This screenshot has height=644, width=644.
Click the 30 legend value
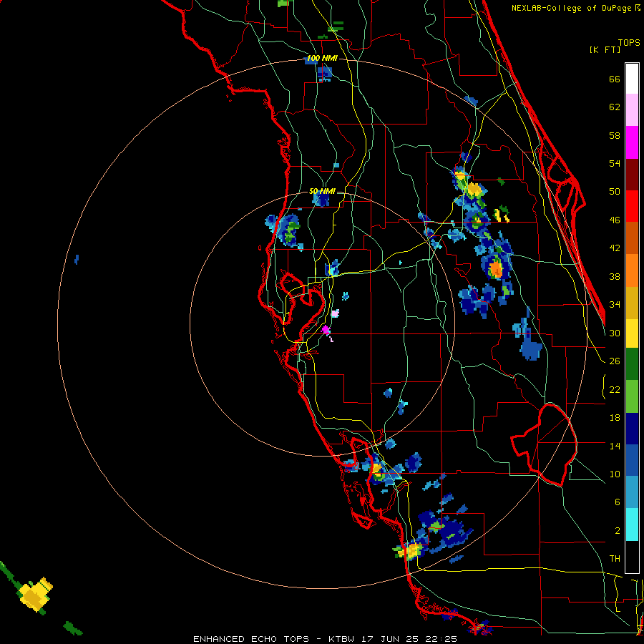point(615,333)
